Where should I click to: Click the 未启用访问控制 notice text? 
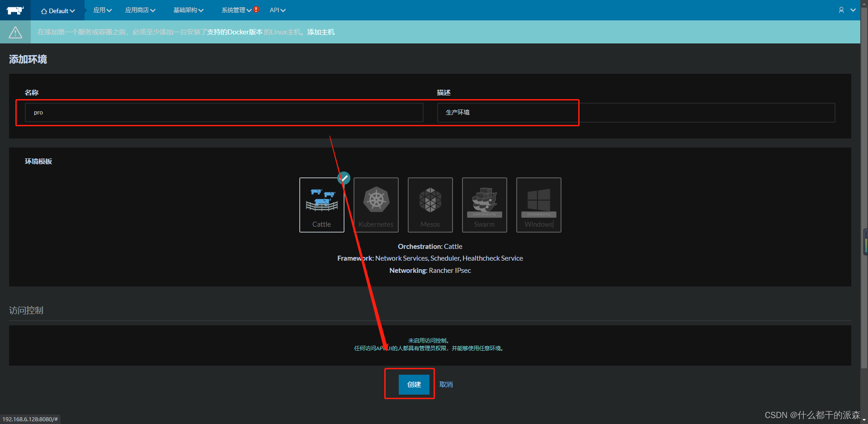(x=429, y=340)
